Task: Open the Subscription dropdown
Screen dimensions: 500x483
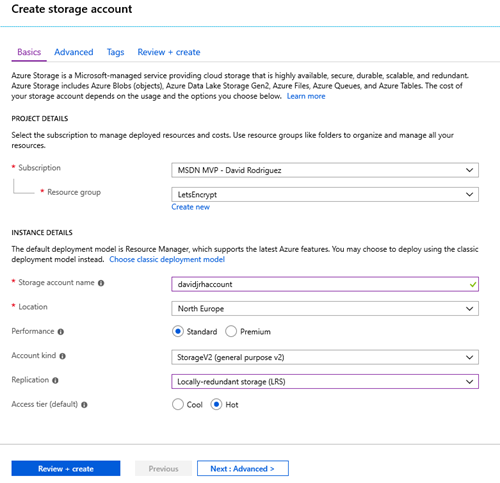Action: [x=325, y=170]
